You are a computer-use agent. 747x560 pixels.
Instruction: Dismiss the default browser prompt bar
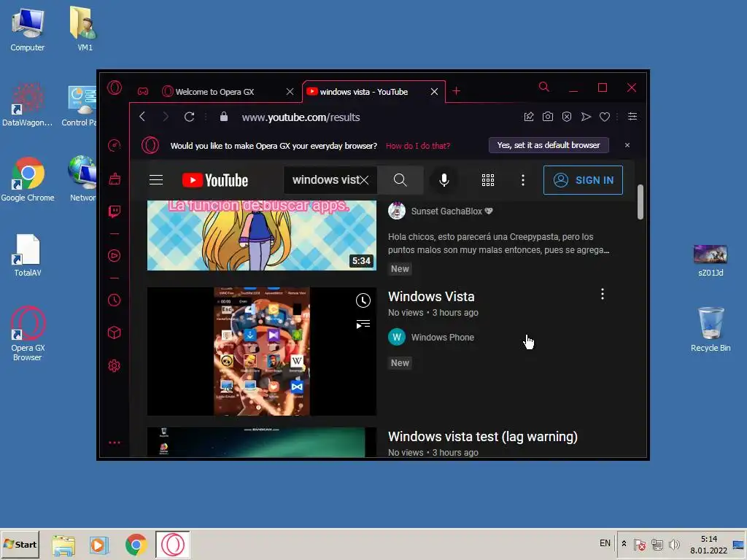click(627, 145)
